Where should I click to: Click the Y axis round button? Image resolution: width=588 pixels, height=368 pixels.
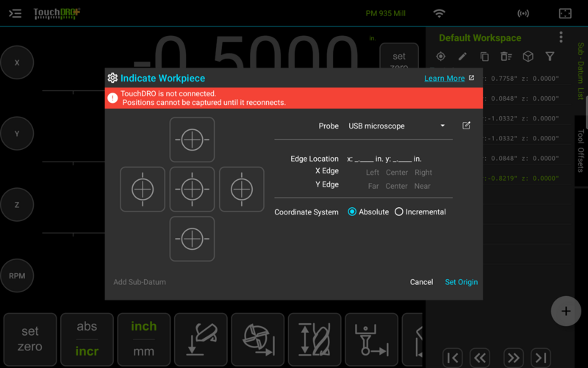(17, 134)
